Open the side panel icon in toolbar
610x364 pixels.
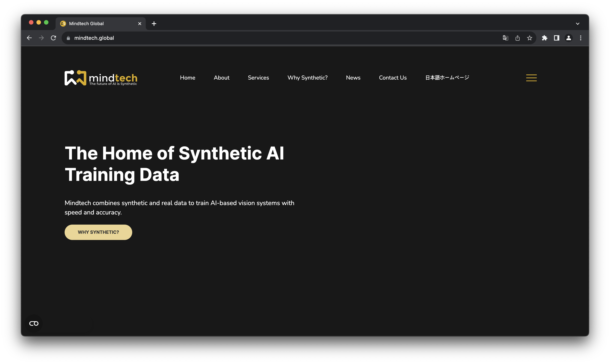coord(556,38)
